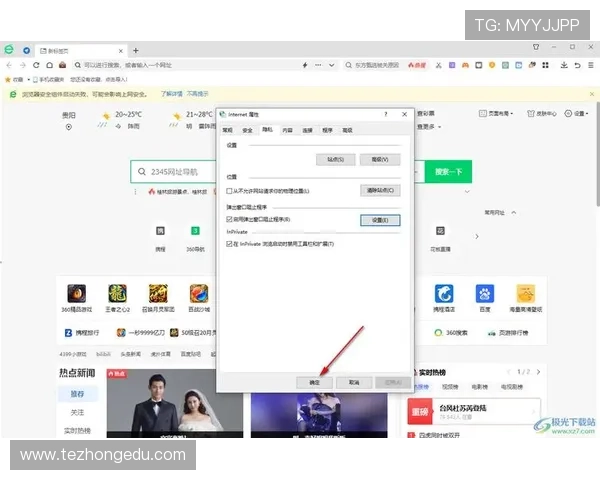Click the game controller toolbar icon
Viewport: 600px width, 480px height.
point(465,65)
